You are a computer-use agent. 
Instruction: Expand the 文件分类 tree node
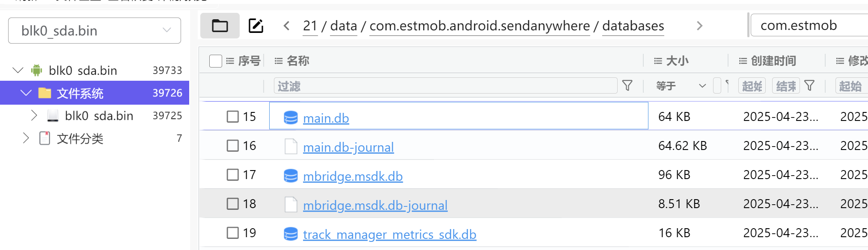pyautogui.click(x=26, y=138)
